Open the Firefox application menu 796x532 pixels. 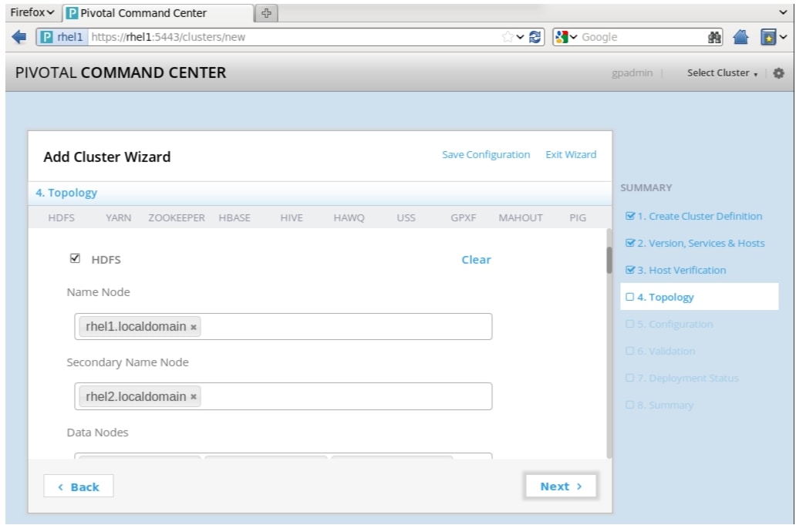tap(32, 12)
